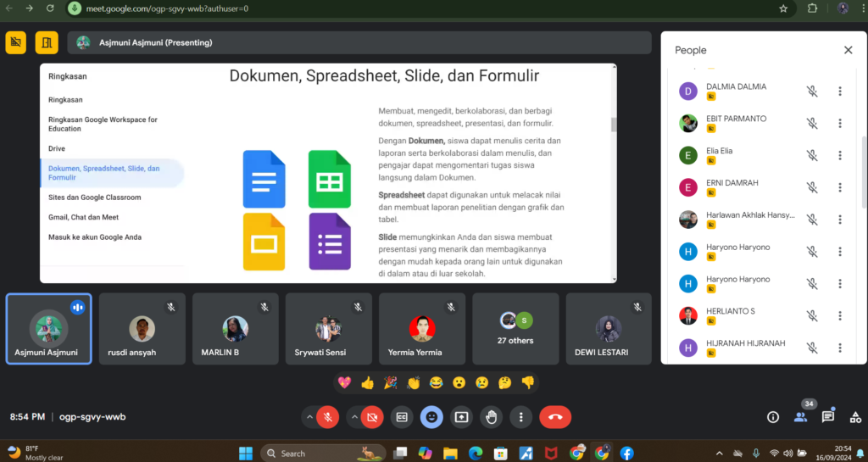
Task: Open the Windows Start menu
Action: tap(246, 454)
